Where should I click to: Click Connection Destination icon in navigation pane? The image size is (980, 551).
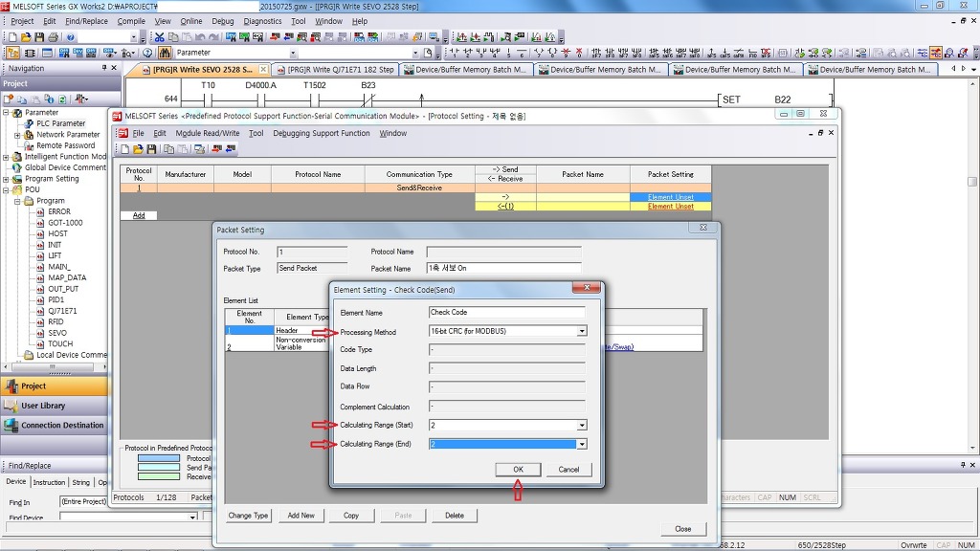12,426
